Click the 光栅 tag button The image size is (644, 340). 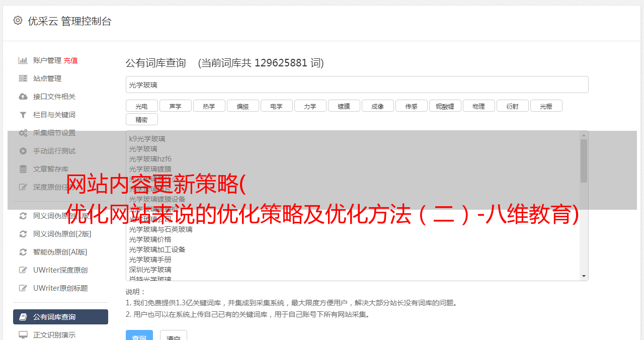coord(546,106)
